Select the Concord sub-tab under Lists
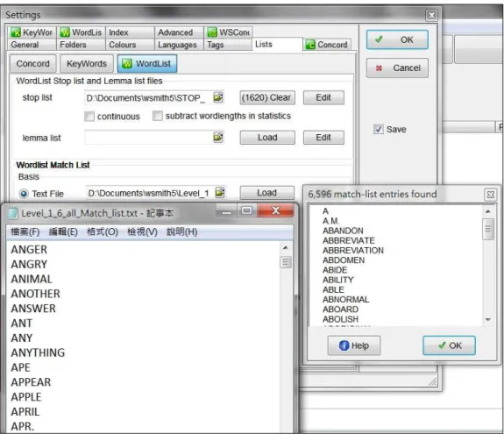The image size is (504, 434). (x=32, y=64)
